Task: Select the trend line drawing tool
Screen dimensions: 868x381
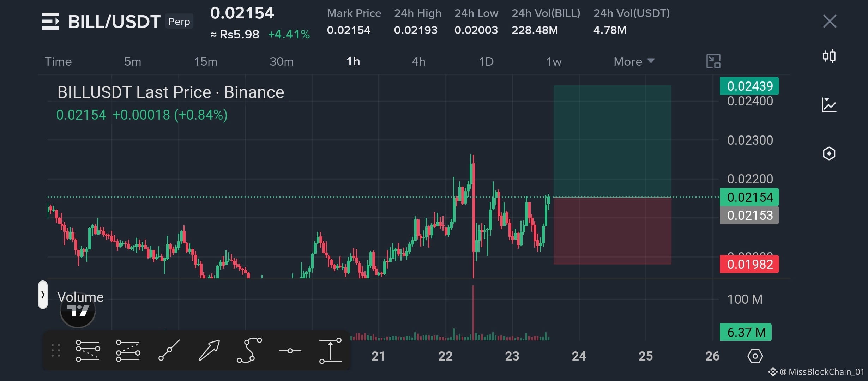Action: (x=169, y=350)
